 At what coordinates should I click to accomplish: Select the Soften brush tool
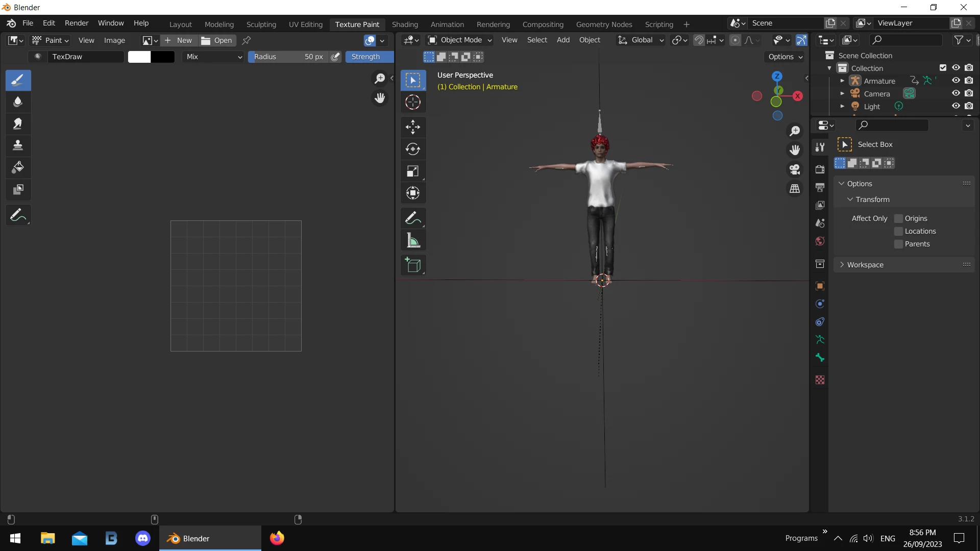(x=18, y=102)
